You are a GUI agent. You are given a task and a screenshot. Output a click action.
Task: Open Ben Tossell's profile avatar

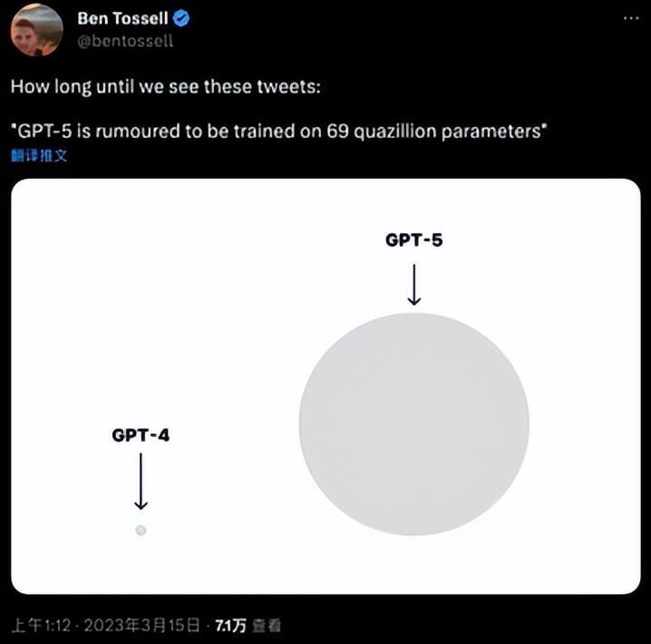pos(36,30)
